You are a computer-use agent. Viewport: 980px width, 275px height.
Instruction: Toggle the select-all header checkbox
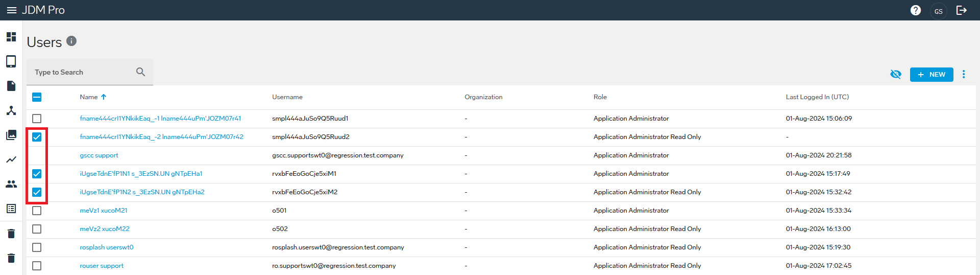[x=37, y=97]
